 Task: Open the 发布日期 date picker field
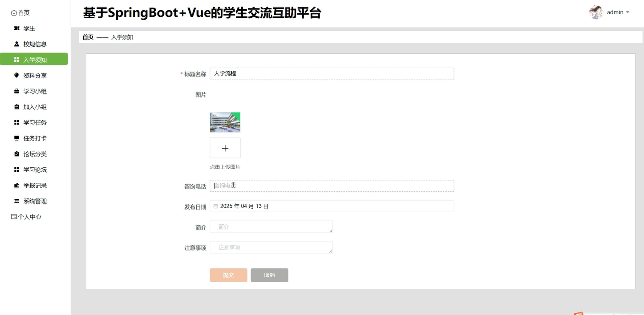(332, 206)
